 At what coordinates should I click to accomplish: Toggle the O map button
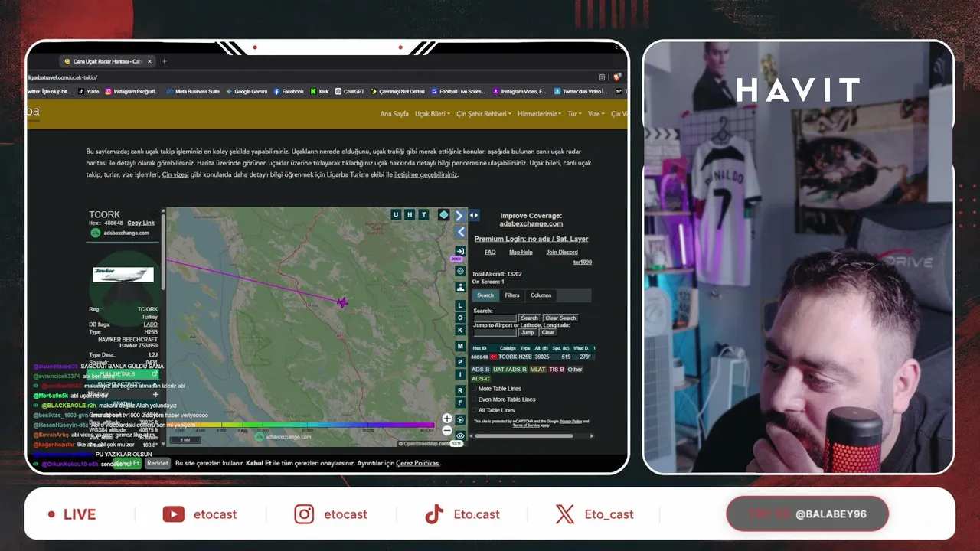[460, 318]
